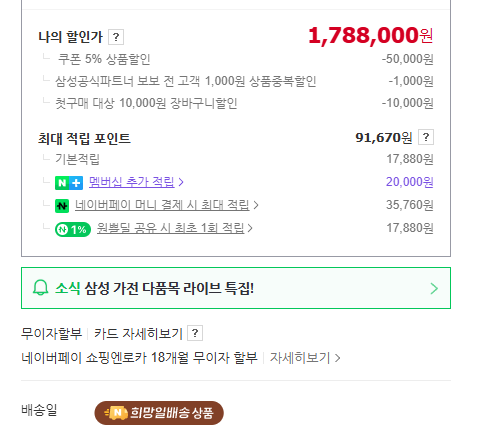Click the question mark after 카드 자세히보기
Screen dimensions: 480x433
[x=195, y=333]
